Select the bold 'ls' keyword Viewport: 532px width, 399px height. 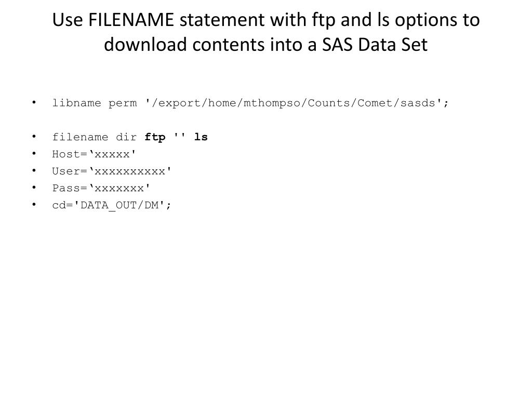point(201,137)
